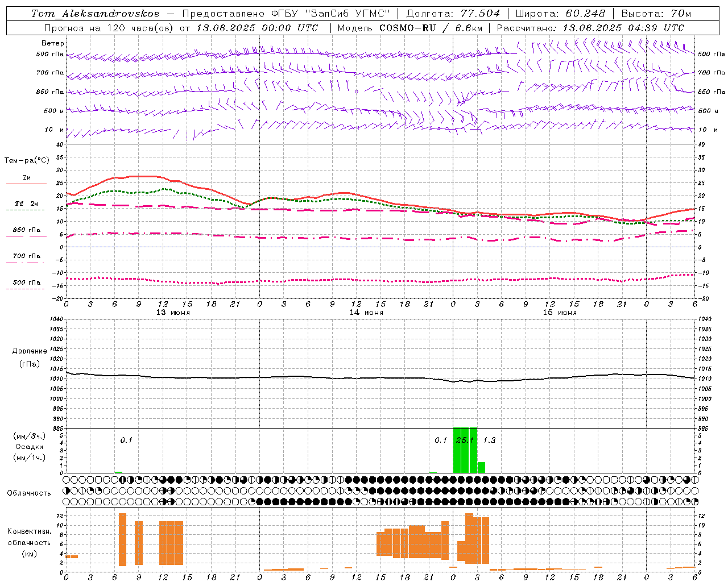
Task: Click the (мм/1ч.) precipitation unit label
Action: [30, 458]
